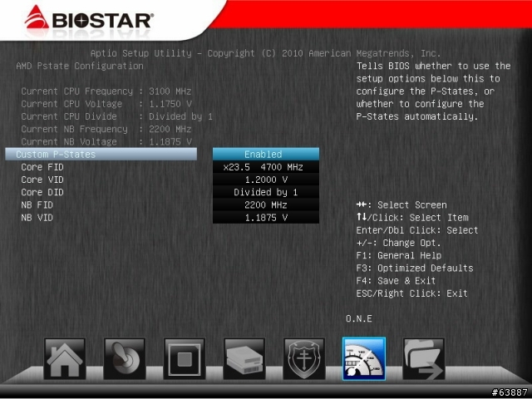
Task: Click the Current CPU Frequency 3100 MHz line
Action: pyautogui.click(x=106, y=91)
